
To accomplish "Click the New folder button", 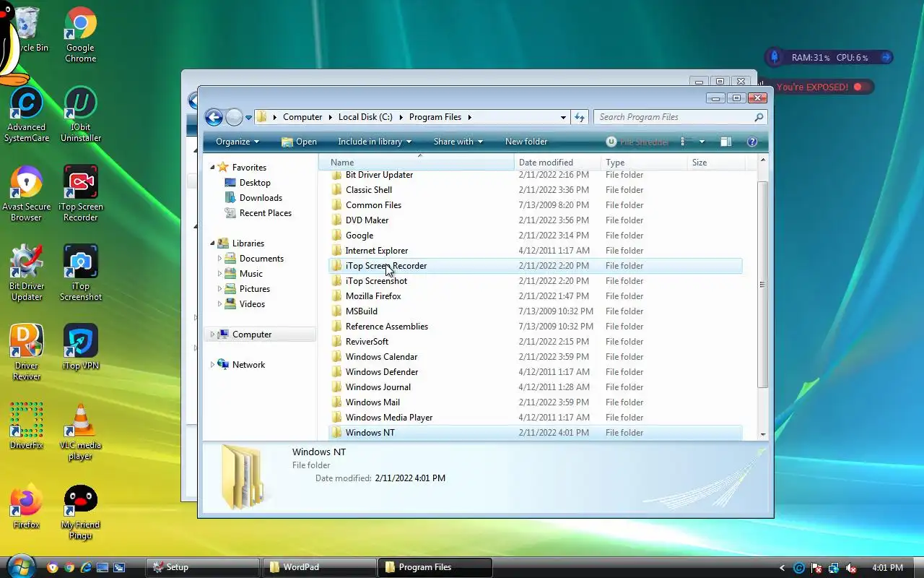I will coord(526,142).
